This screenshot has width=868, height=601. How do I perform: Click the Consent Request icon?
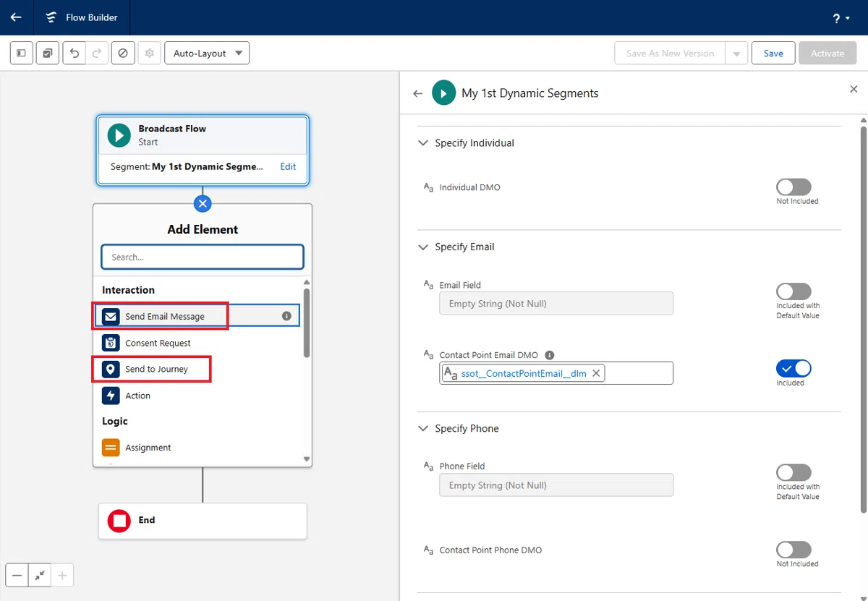[x=111, y=343]
